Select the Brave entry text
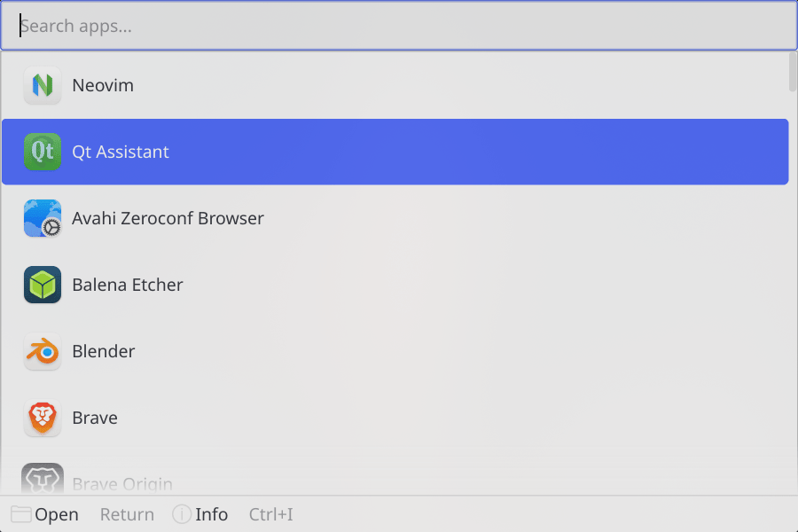This screenshot has height=532, width=798. click(x=95, y=418)
